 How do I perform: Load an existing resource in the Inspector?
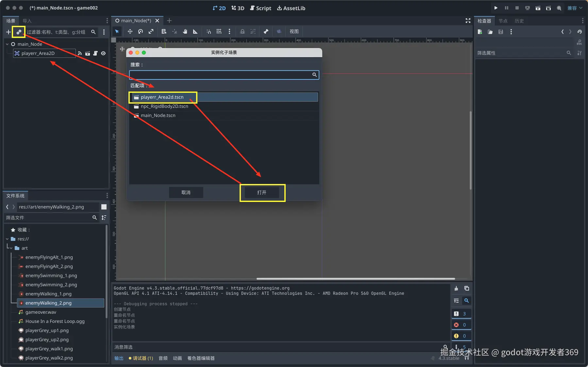click(x=490, y=32)
